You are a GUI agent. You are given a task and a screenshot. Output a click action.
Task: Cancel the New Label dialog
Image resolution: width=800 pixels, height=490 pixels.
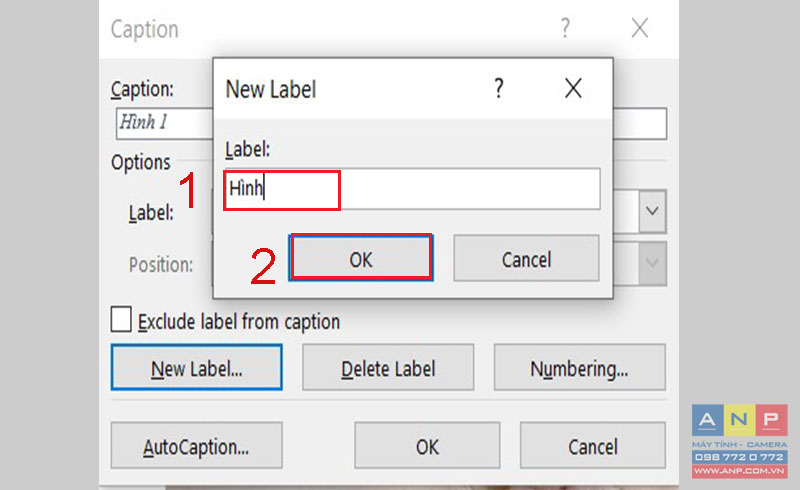526,258
